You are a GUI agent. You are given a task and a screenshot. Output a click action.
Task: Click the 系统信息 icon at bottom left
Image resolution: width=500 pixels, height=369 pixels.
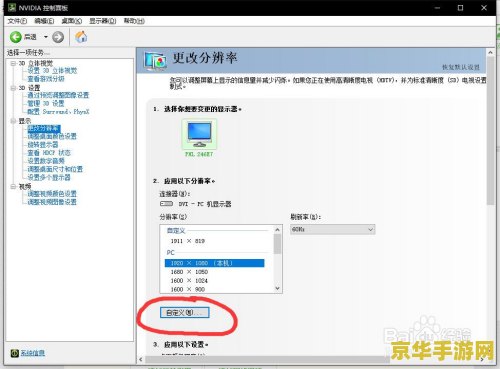[x=14, y=353]
